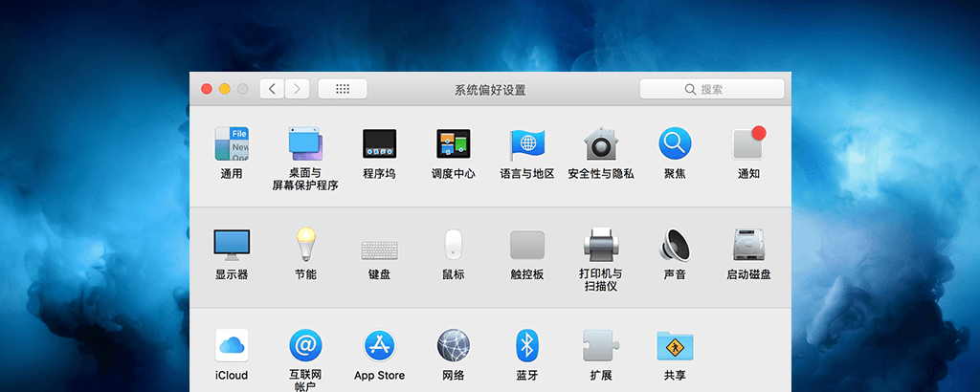Open the 通用 (General) preferences pane

point(232,144)
